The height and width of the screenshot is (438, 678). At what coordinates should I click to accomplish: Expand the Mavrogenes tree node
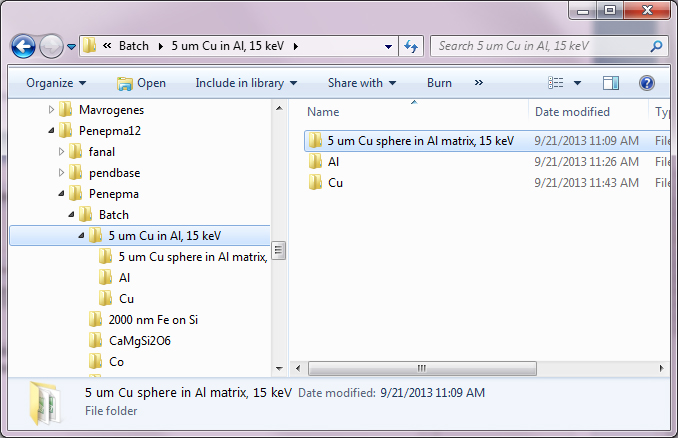52,110
